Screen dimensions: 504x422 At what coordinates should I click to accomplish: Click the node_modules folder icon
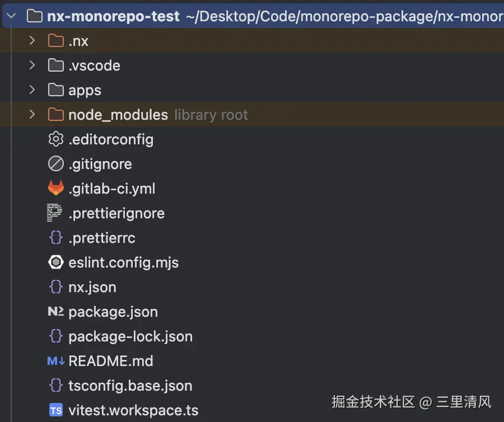coord(56,114)
